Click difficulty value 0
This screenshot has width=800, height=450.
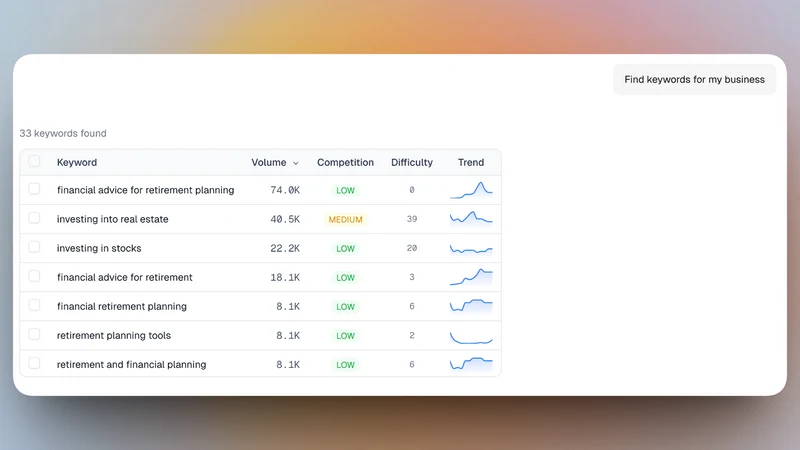[x=412, y=190]
